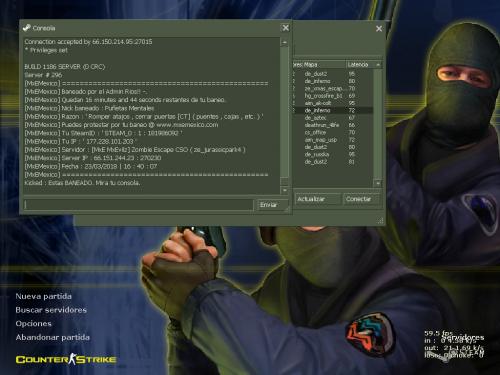Click the server list scroll up arrow

coord(378,64)
